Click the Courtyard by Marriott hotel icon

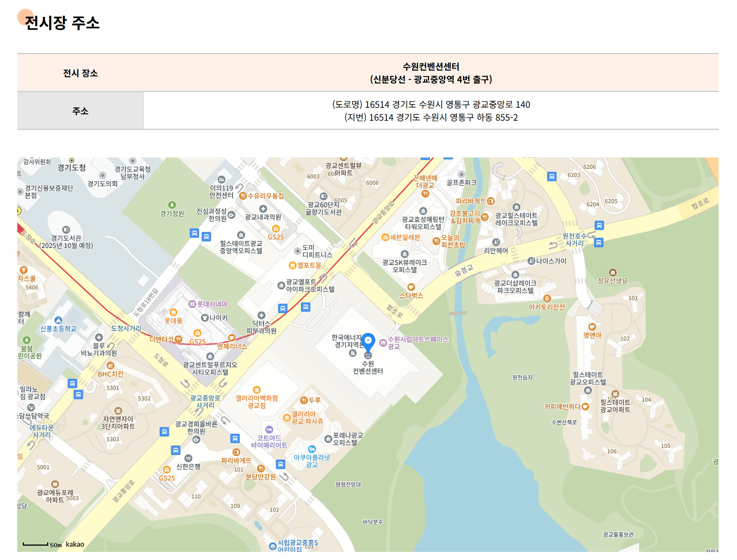click(x=269, y=429)
